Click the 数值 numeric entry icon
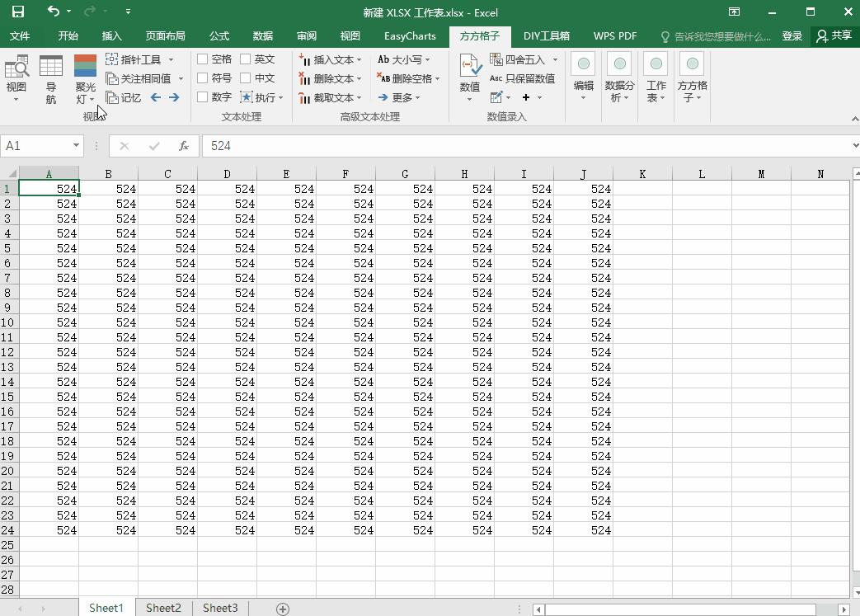This screenshot has width=860, height=616. [470, 68]
